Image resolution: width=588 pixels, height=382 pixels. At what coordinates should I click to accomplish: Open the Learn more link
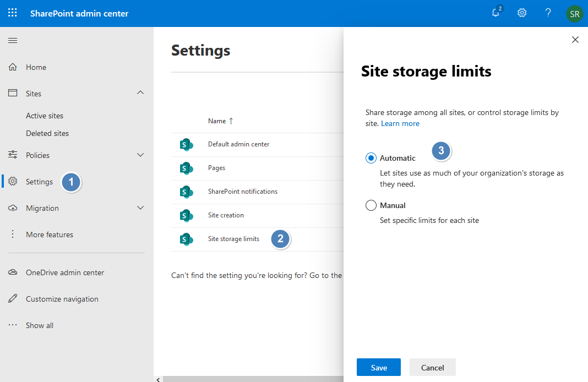[400, 123]
